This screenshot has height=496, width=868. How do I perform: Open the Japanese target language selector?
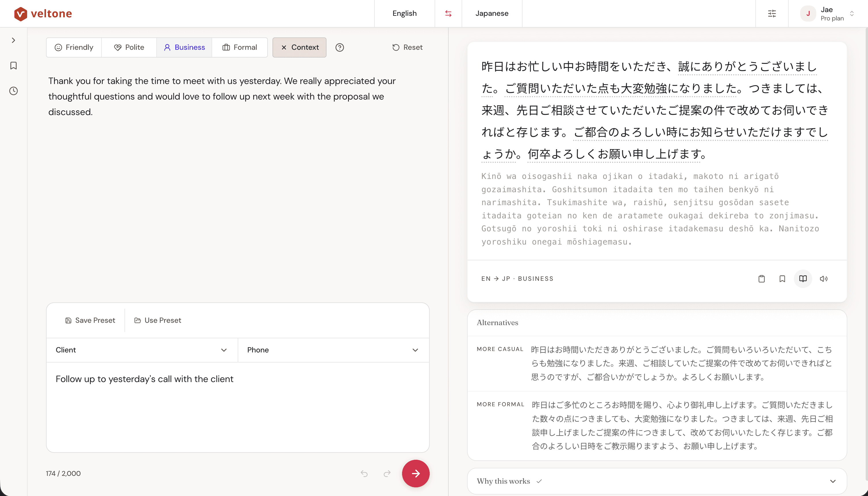492,14
